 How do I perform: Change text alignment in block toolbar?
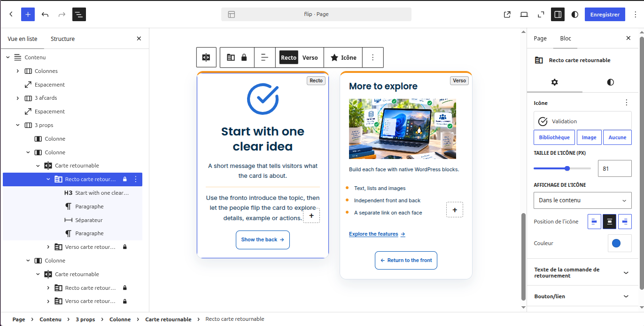(265, 57)
